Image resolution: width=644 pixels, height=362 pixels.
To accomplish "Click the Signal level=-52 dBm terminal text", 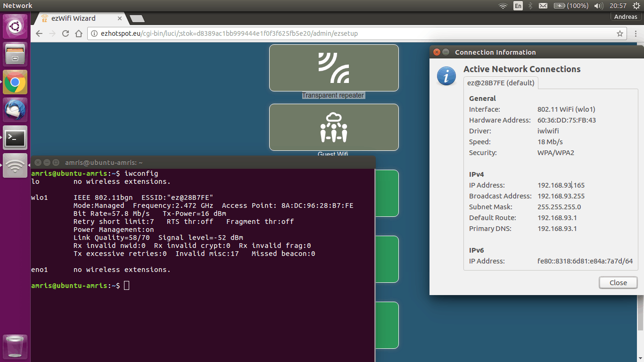I will tap(201, 238).
